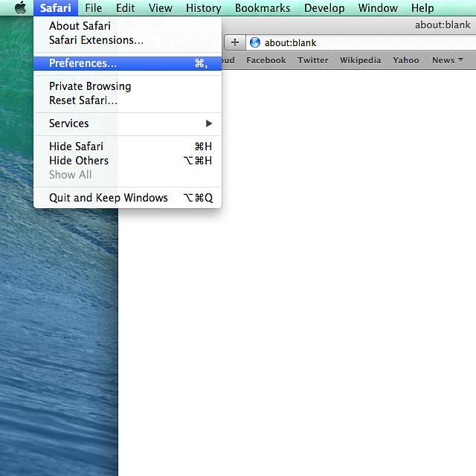
Task: Choose About Safari
Action: click(127, 26)
